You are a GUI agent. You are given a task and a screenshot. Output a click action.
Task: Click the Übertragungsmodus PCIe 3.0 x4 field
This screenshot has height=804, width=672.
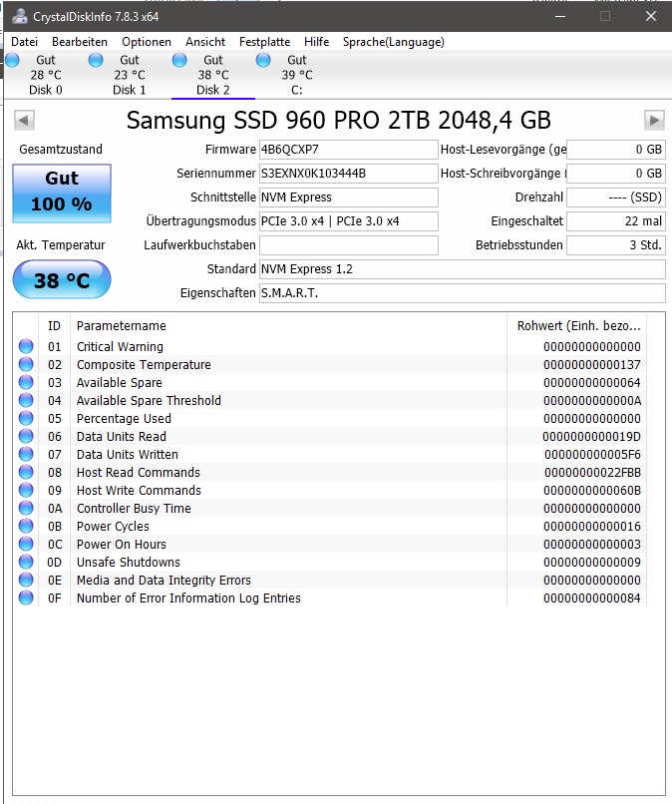pyautogui.click(x=349, y=221)
